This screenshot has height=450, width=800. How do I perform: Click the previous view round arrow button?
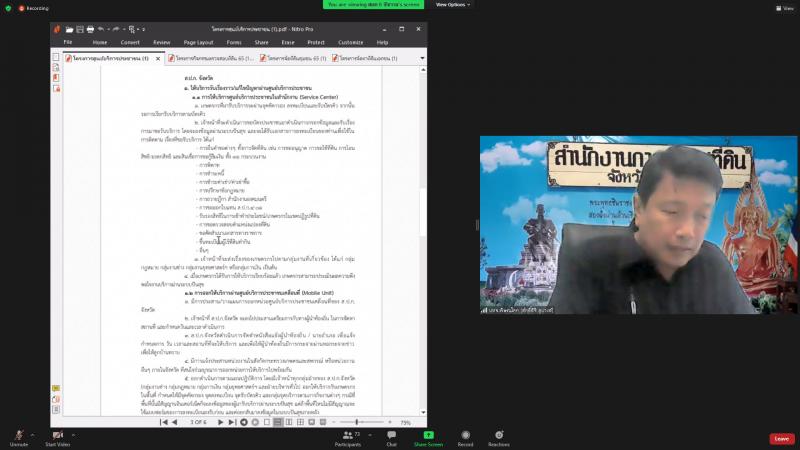point(244,422)
